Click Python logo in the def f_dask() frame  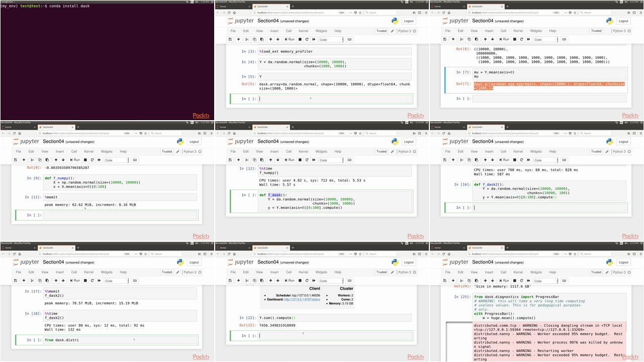[395, 142]
